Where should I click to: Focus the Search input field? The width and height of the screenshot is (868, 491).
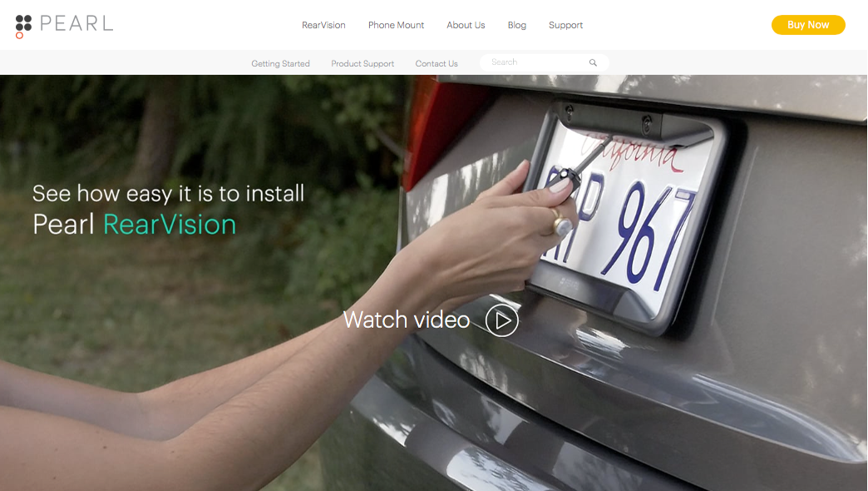click(x=544, y=62)
